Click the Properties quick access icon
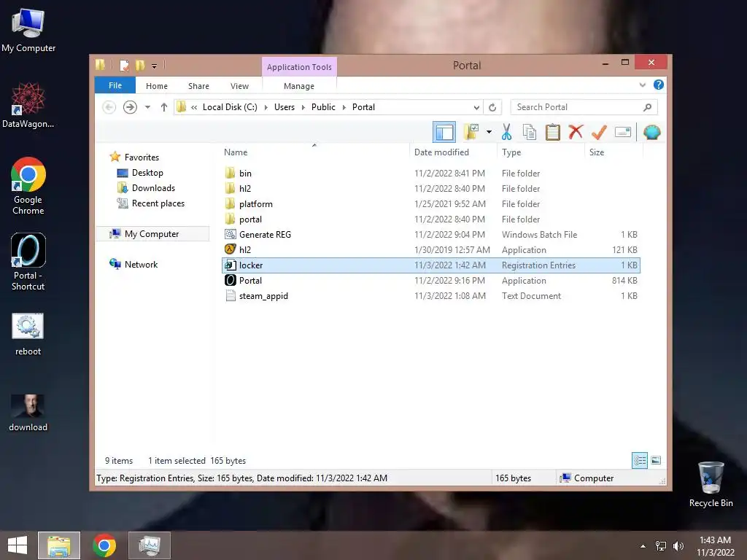Image resolution: width=747 pixels, height=560 pixels. (x=124, y=65)
